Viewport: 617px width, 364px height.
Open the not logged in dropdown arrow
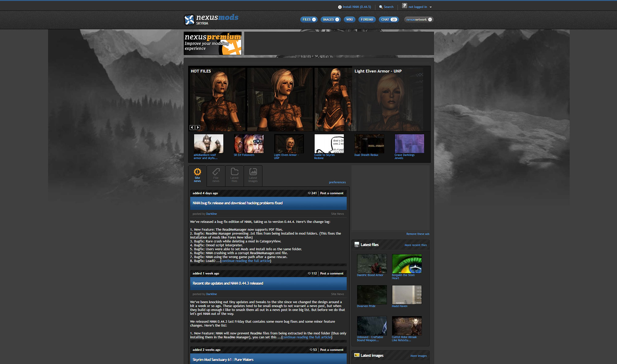[431, 7]
